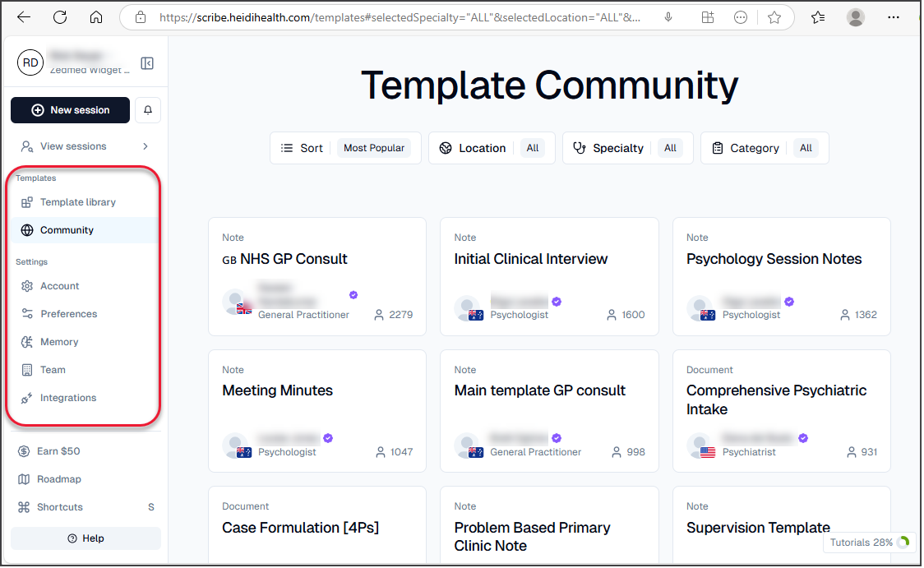Screen dimensions: 924x568
Task: Open the Sort Most Popular dropdown
Action: pos(345,148)
